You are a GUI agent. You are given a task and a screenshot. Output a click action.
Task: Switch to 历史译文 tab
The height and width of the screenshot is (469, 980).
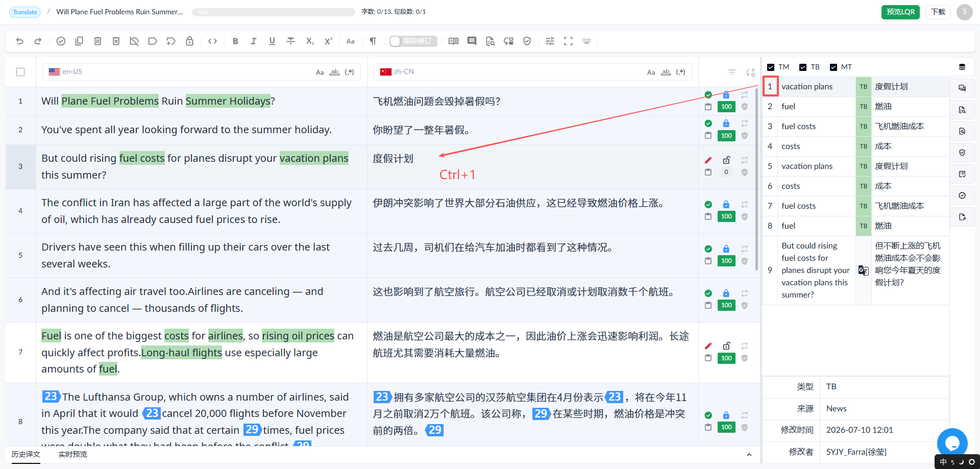[26, 454]
